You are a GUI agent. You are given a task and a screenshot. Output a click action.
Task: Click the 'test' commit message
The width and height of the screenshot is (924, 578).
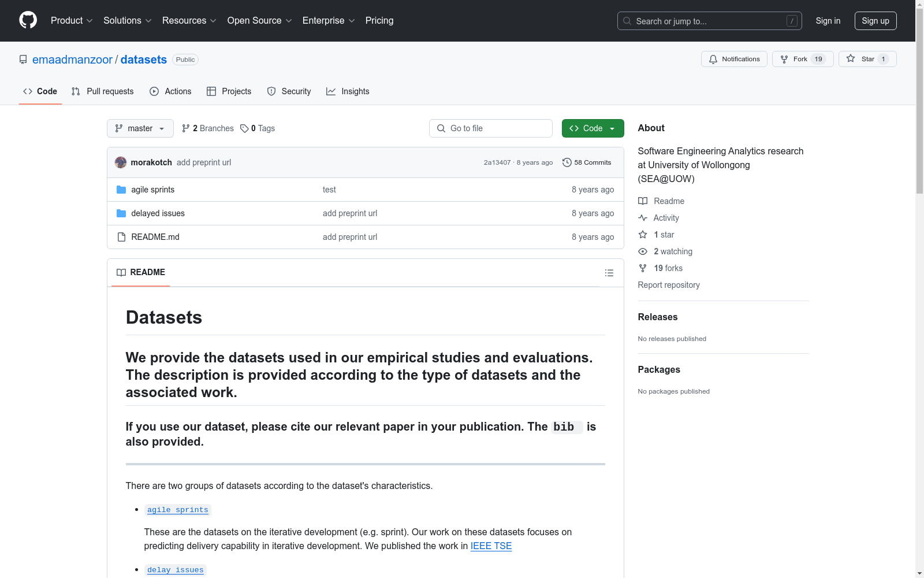pyautogui.click(x=329, y=190)
